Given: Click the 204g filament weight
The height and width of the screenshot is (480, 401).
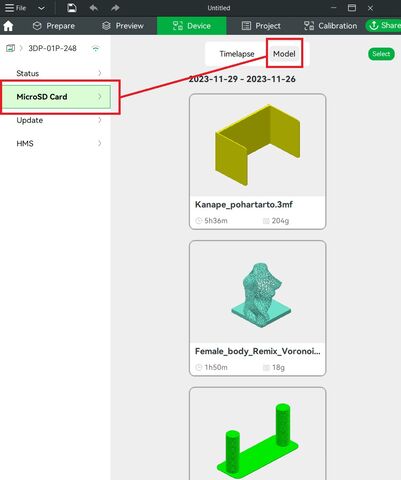Looking at the screenshot, I should 280,221.
